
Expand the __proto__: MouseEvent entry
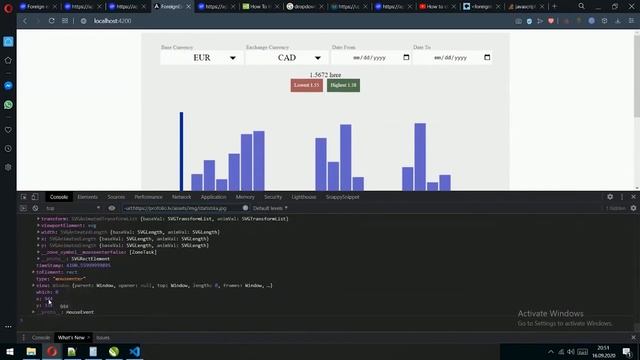(x=33, y=312)
